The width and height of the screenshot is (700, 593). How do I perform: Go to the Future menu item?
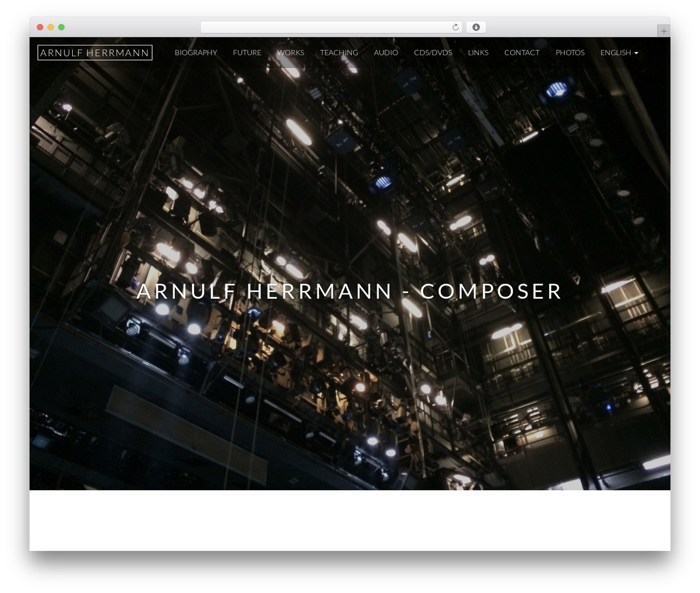pyautogui.click(x=247, y=53)
